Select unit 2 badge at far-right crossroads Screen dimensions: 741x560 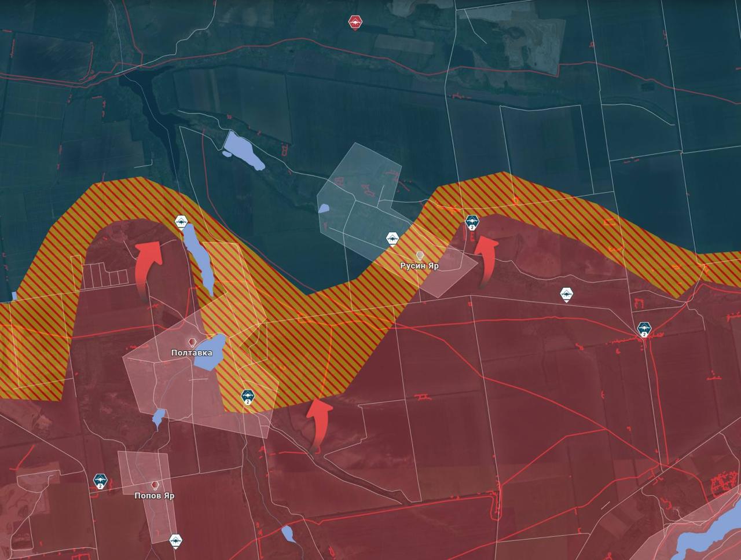644,330
